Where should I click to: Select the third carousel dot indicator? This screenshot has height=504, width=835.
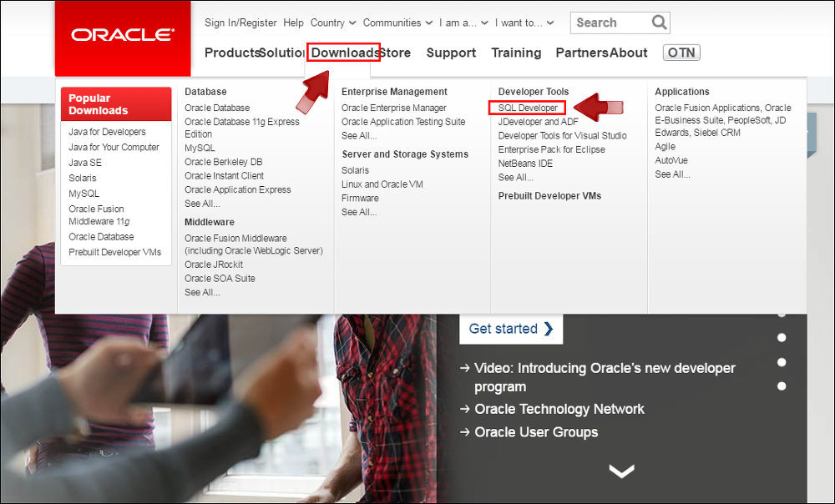click(782, 362)
